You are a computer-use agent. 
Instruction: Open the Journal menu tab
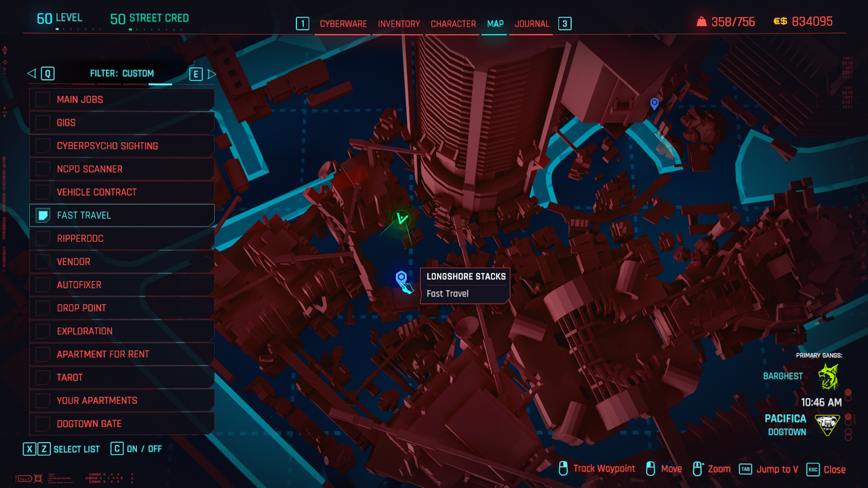pos(532,24)
